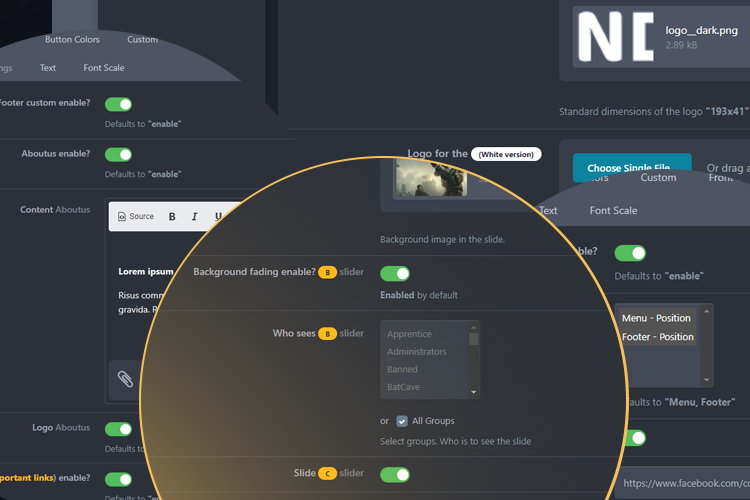Uncheck the All Groups checkbox
The height and width of the screenshot is (500, 750).
(402, 421)
